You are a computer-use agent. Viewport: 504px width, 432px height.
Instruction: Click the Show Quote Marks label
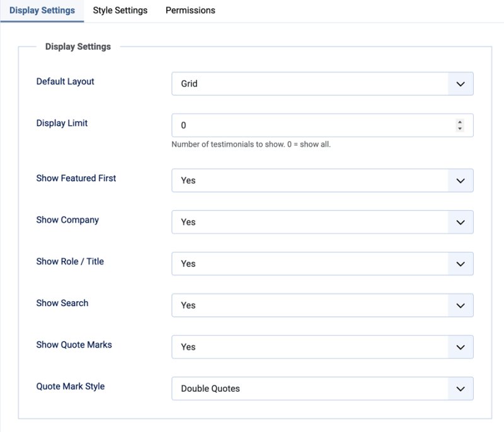pyautogui.click(x=74, y=344)
